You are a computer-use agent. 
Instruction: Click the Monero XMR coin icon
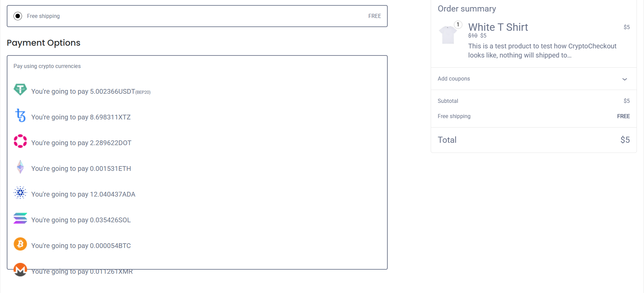pos(20,269)
